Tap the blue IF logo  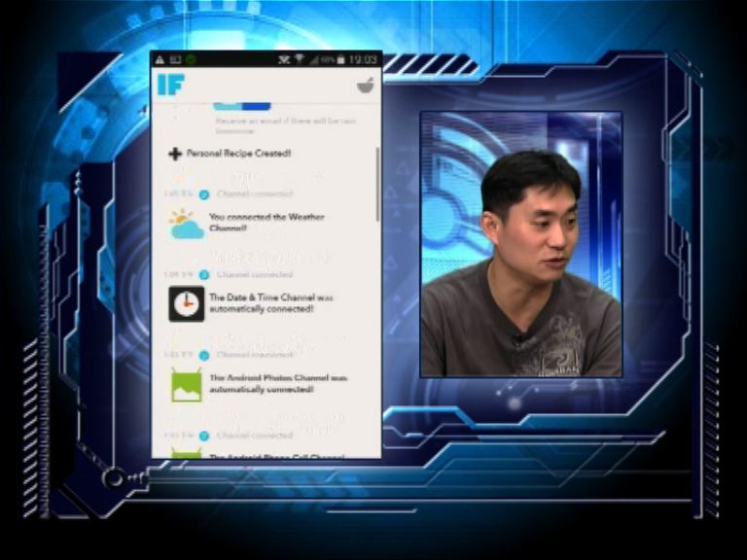click(171, 85)
